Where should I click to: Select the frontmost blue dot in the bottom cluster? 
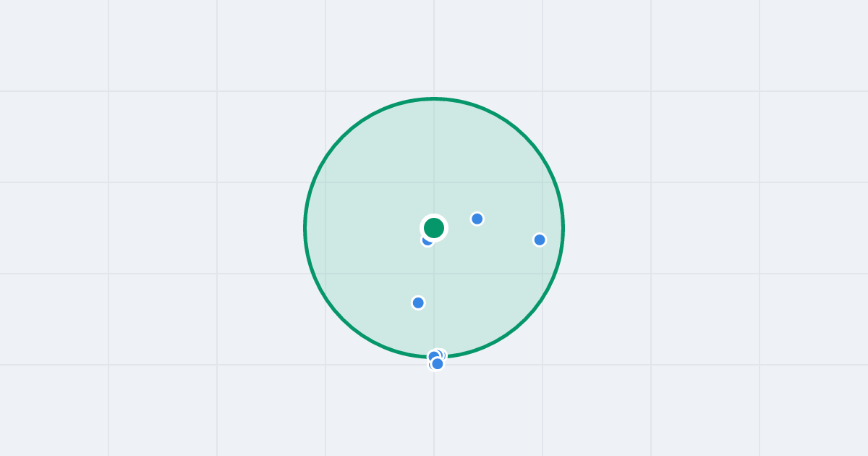(438, 363)
